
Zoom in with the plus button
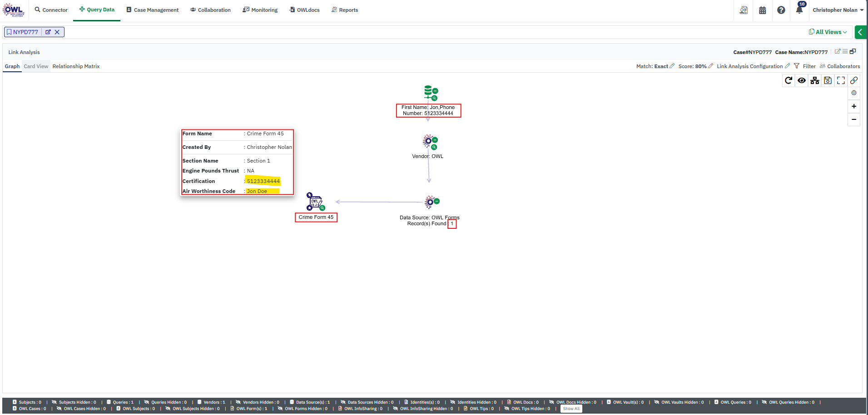coord(854,106)
